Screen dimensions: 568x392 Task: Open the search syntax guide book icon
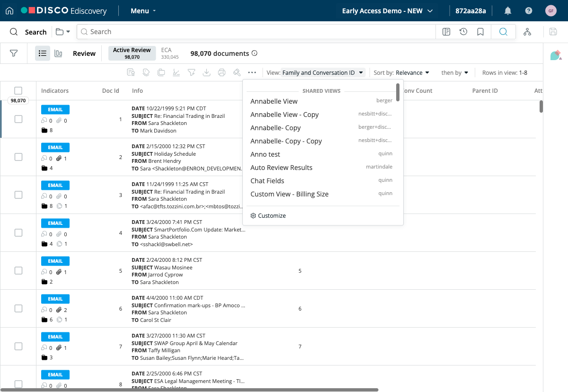[x=446, y=32]
